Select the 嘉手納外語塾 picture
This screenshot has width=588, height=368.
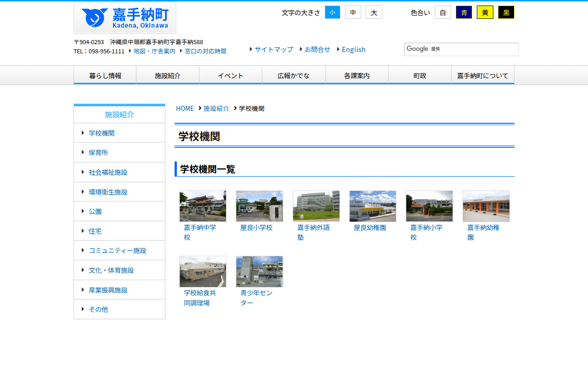316,206
